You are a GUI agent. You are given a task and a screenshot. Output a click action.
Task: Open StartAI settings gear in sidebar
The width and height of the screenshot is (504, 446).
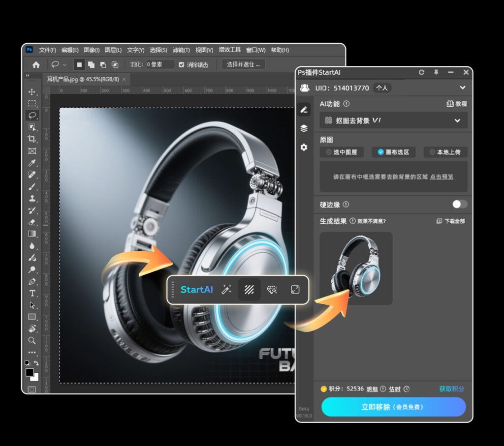click(304, 148)
